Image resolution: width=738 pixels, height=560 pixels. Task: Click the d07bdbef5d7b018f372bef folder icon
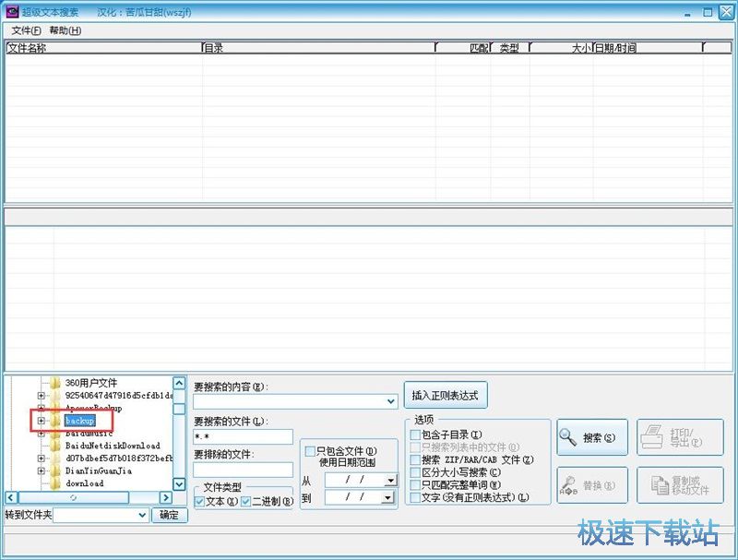[x=55, y=458]
